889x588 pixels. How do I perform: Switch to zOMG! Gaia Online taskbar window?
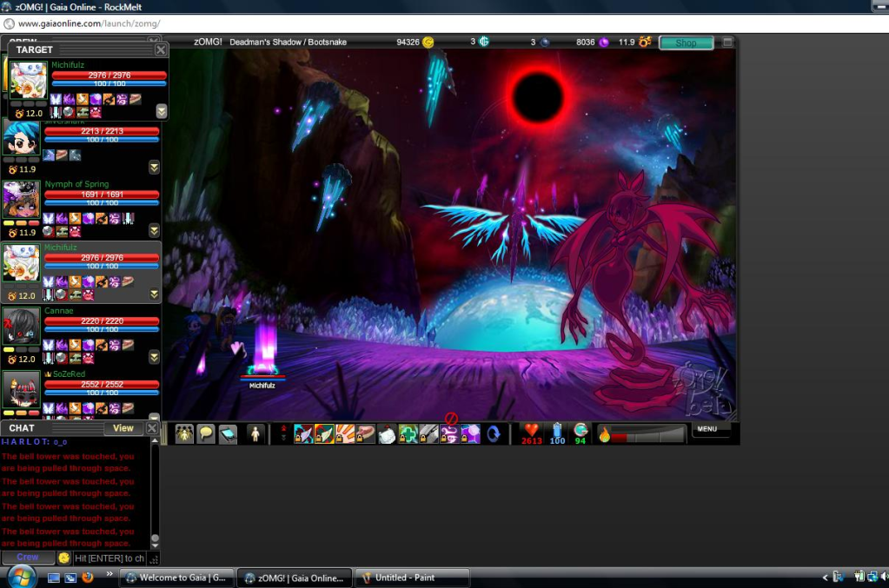coord(295,578)
